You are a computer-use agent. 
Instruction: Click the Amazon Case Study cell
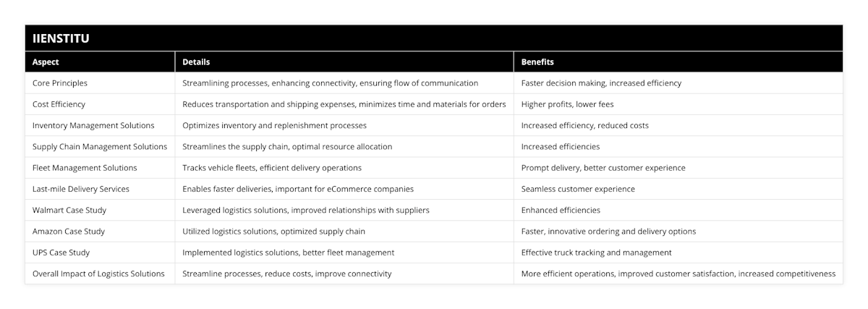click(69, 232)
